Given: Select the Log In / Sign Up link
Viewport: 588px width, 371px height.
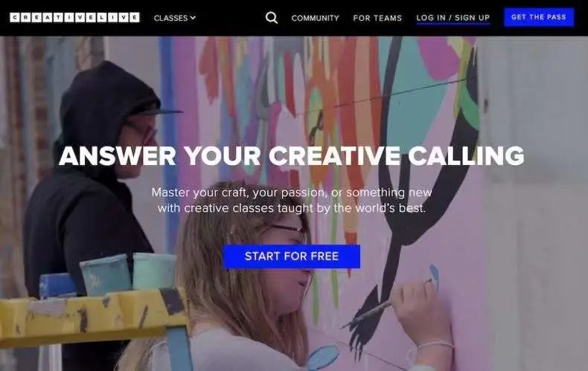Looking at the screenshot, I should pyautogui.click(x=453, y=18).
